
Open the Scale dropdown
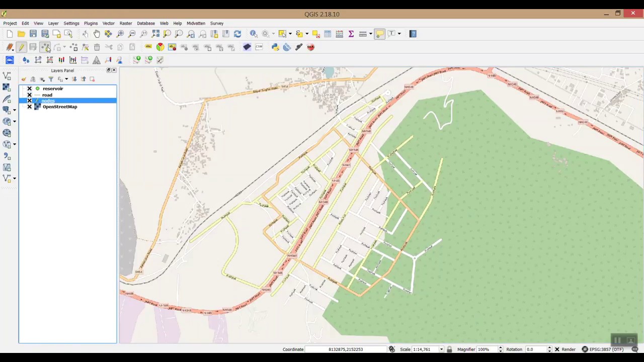pyautogui.click(x=441, y=349)
